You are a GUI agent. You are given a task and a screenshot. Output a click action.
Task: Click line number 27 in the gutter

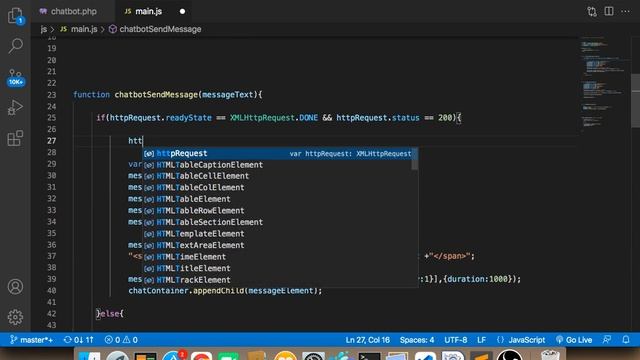51,141
